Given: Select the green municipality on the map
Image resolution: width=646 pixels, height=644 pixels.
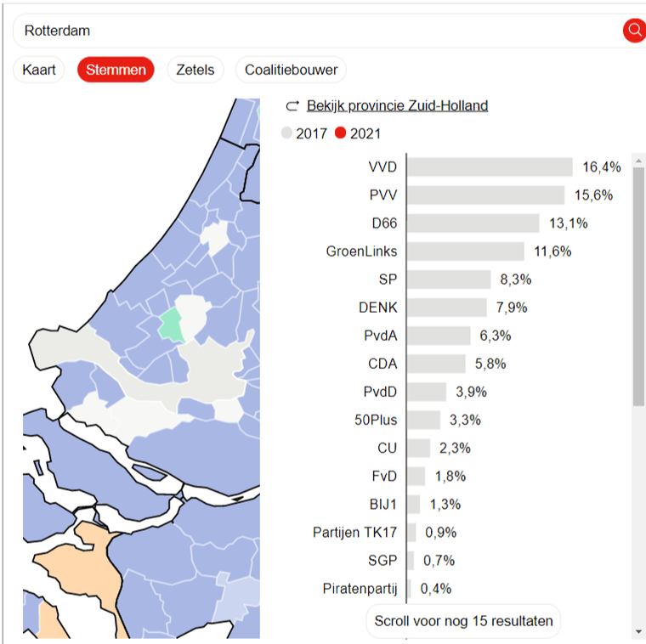Looking at the screenshot, I should coord(172,325).
